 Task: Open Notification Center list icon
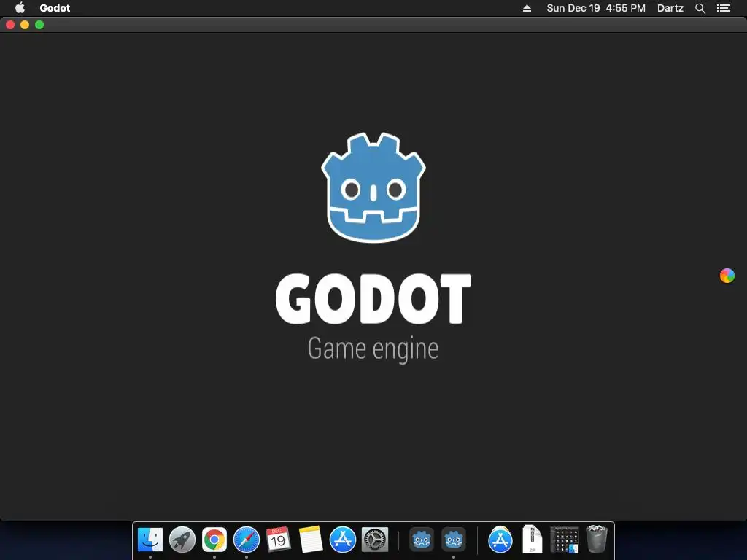[724, 8]
